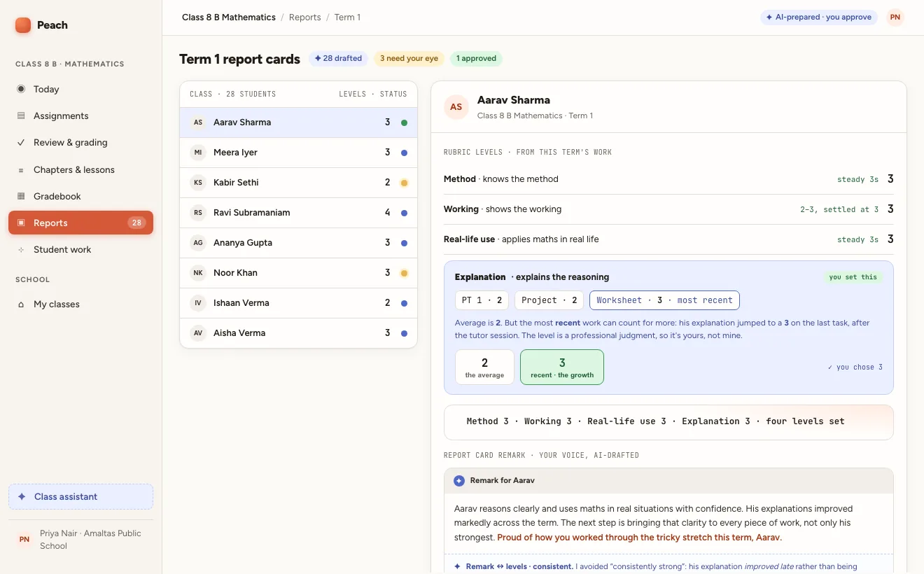
Task: Select the PT 1 · 2 evidence chip
Action: pos(482,300)
